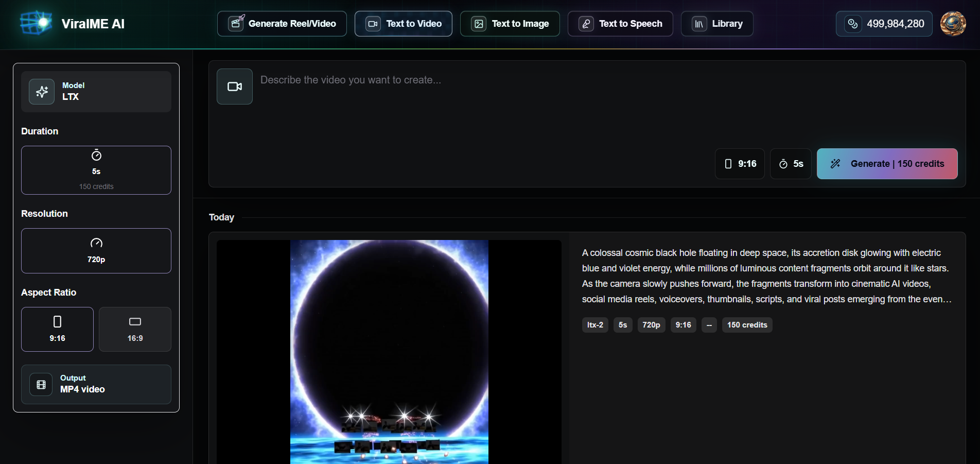Click the Today section heading
The width and height of the screenshot is (980, 464).
(221, 217)
